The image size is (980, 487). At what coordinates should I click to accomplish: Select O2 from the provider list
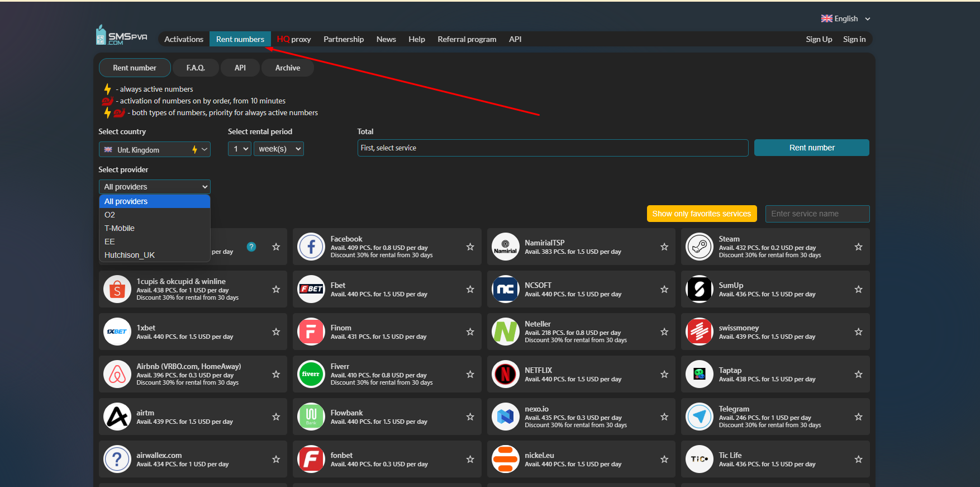pos(155,215)
